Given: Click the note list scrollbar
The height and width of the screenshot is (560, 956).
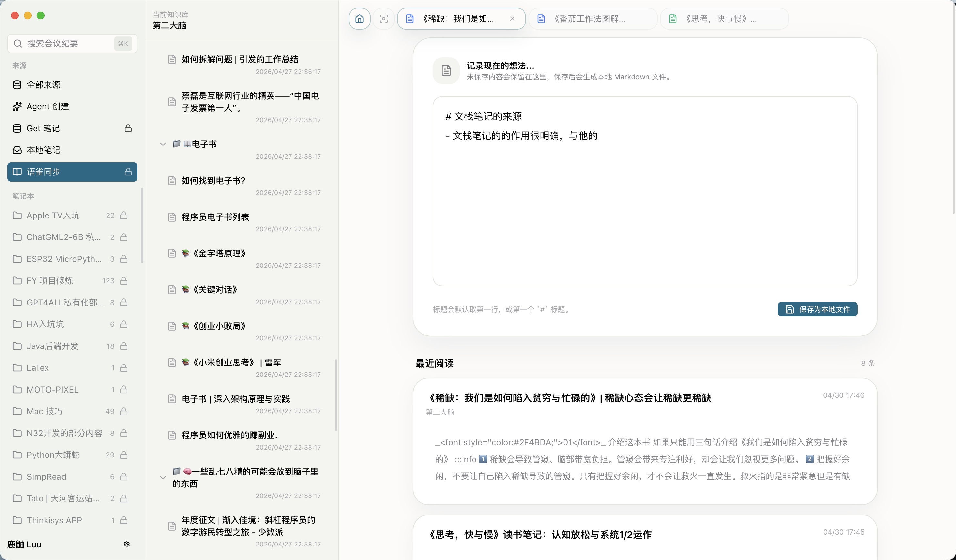Looking at the screenshot, I should 336,395.
